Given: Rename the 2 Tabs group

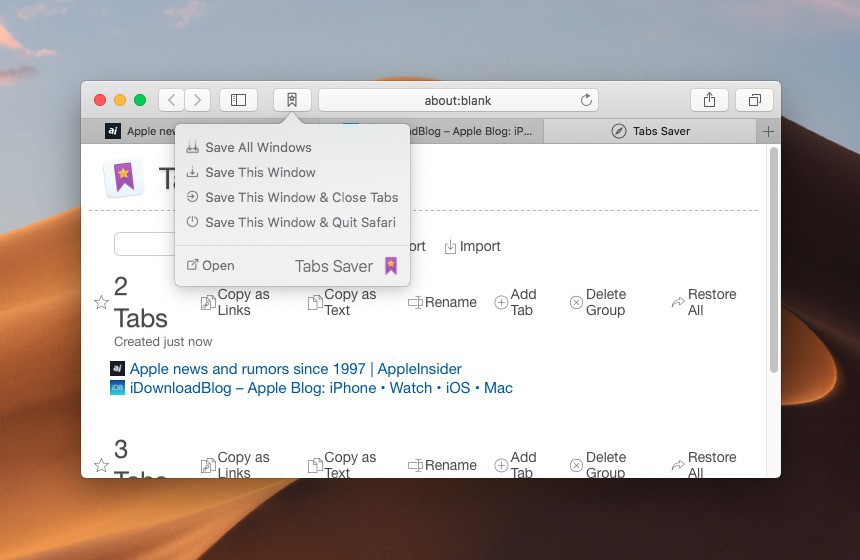Looking at the screenshot, I should [443, 302].
